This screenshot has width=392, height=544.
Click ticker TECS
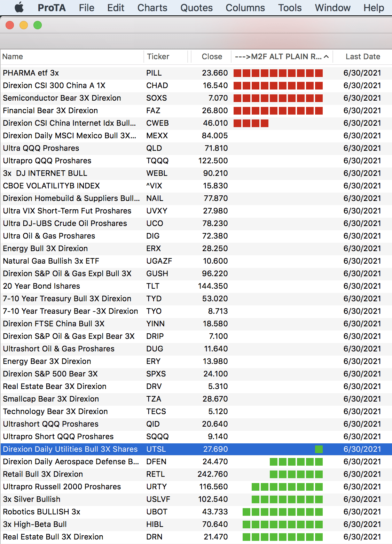tap(156, 411)
